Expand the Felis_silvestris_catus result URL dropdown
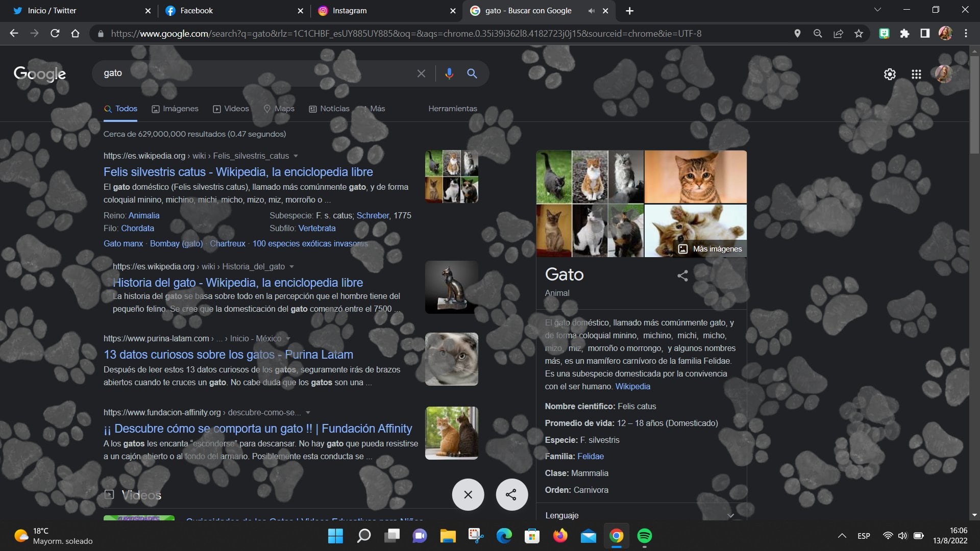Screen dimensions: 980x551 [x=297, y=156]
